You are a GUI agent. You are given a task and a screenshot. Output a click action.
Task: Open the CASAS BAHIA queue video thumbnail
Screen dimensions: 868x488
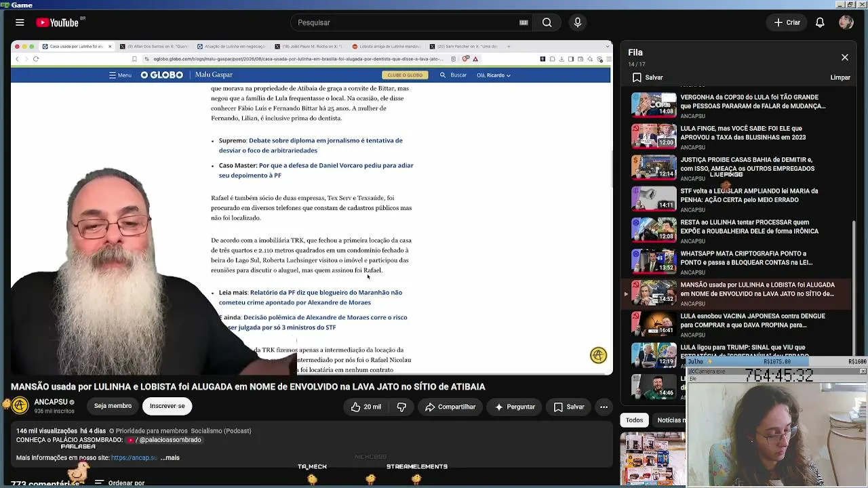coord(654,167)
